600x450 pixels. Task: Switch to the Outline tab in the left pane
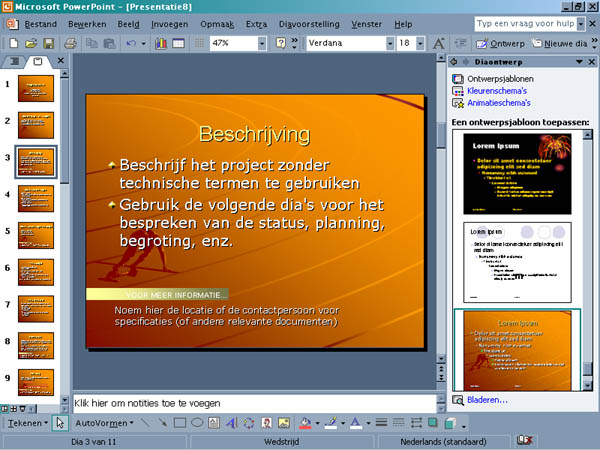[15, 61]
